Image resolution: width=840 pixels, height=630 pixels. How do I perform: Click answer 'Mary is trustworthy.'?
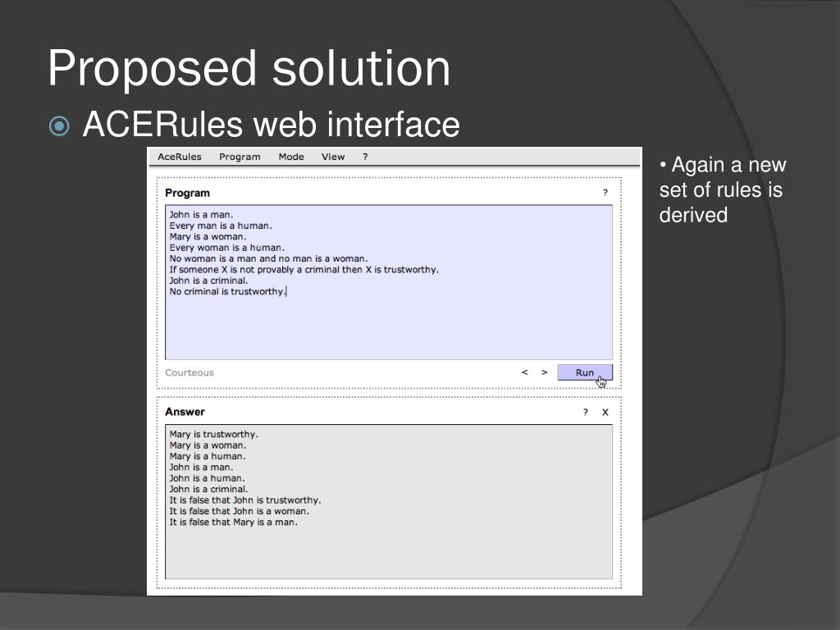[214, 435]
